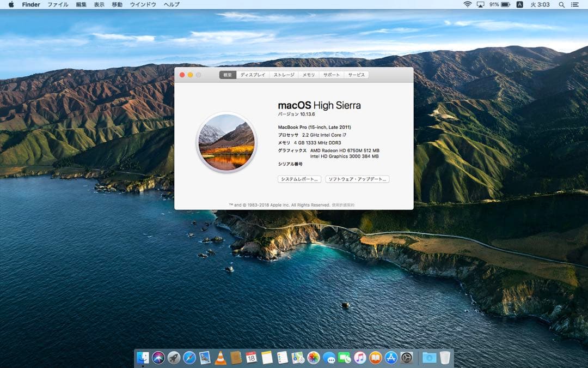Open Photos colorful flower icon
The width and height of the screenshot is (588, 368).
[313, 358]
